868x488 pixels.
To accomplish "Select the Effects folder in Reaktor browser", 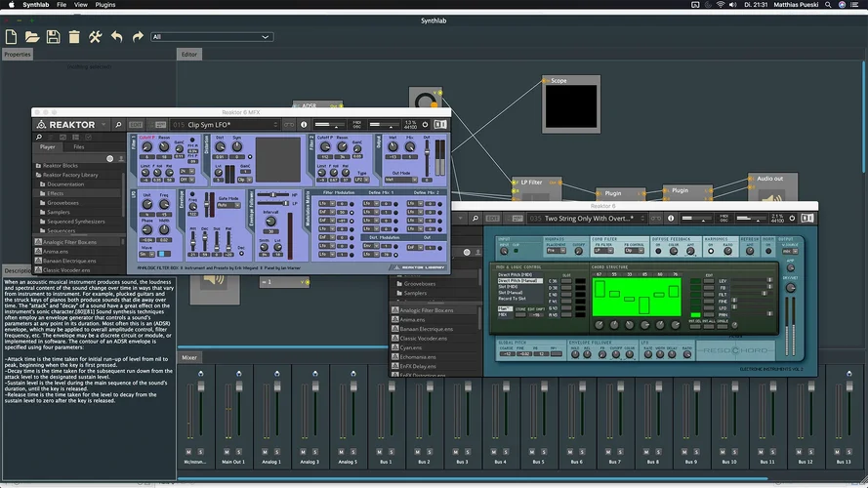I will click(56, 193).
